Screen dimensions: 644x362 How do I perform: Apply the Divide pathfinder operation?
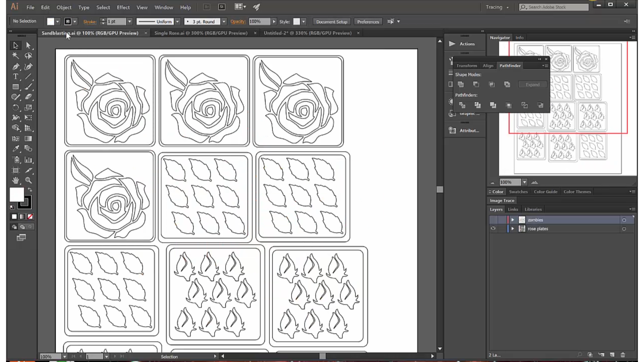463,106
